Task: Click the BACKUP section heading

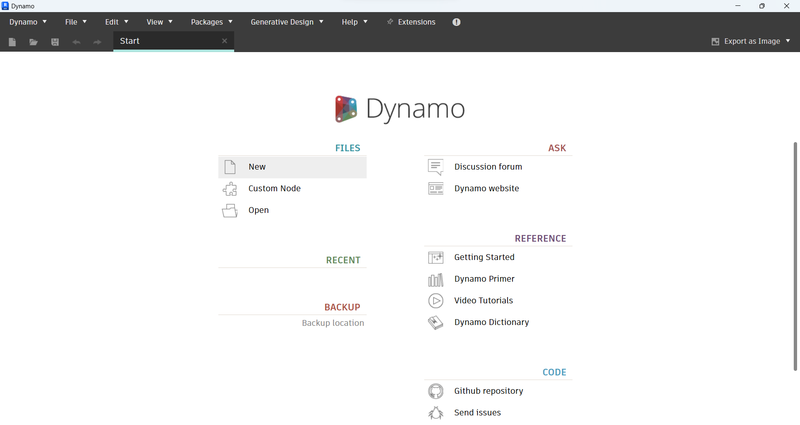Action: pos(342,307)
